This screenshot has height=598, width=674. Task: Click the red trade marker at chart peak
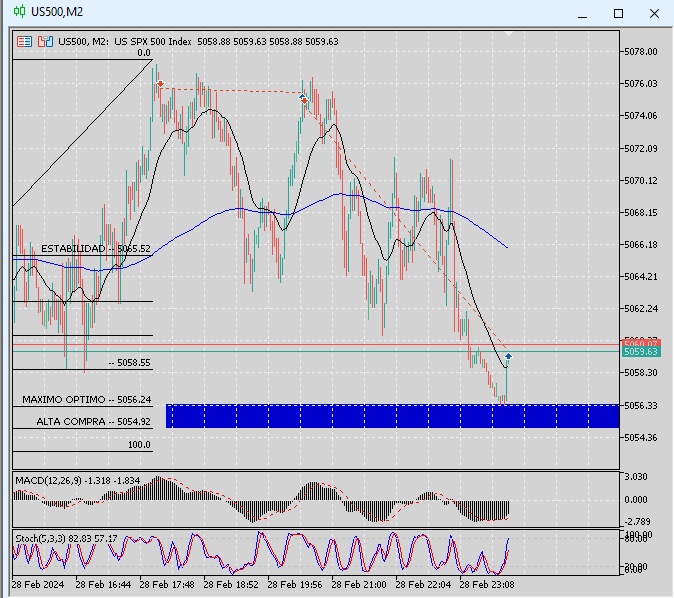pyautogui.click(x=160, y=85)
